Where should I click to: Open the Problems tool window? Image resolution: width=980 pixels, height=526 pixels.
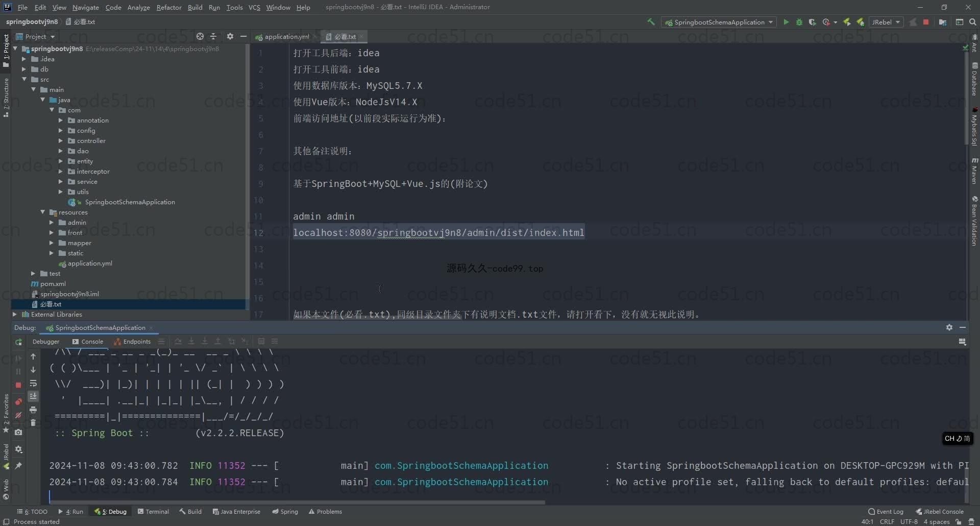(x=325, y=512)
